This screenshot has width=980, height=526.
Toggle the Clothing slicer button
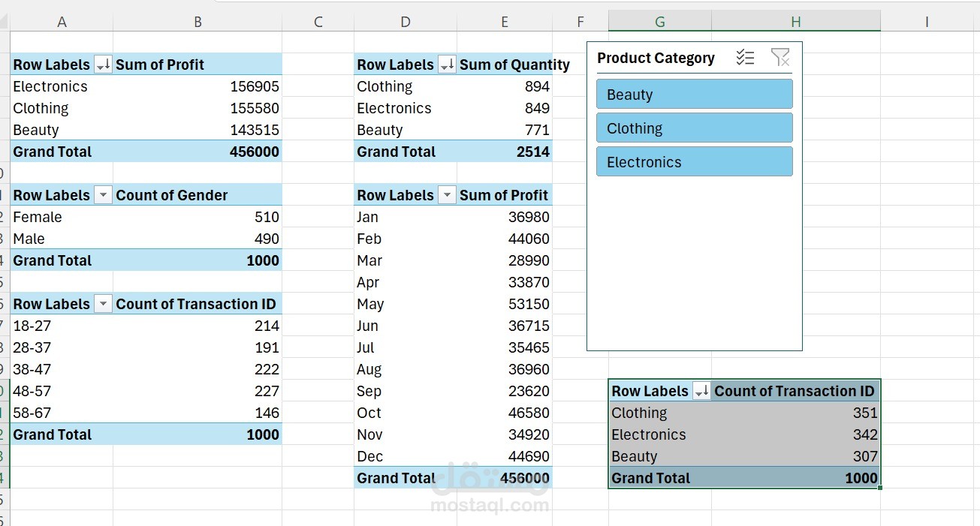click(x=694, y=128)
